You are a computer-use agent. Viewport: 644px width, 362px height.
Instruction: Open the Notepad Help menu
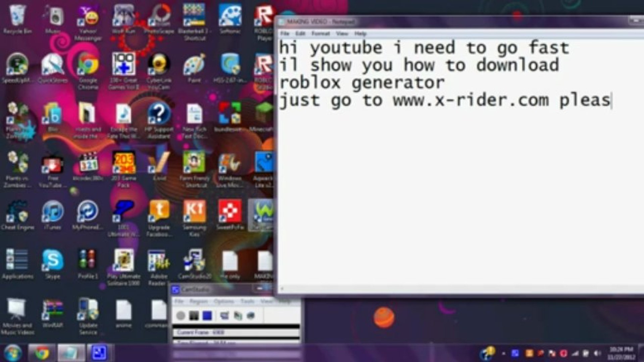(360, 34)
